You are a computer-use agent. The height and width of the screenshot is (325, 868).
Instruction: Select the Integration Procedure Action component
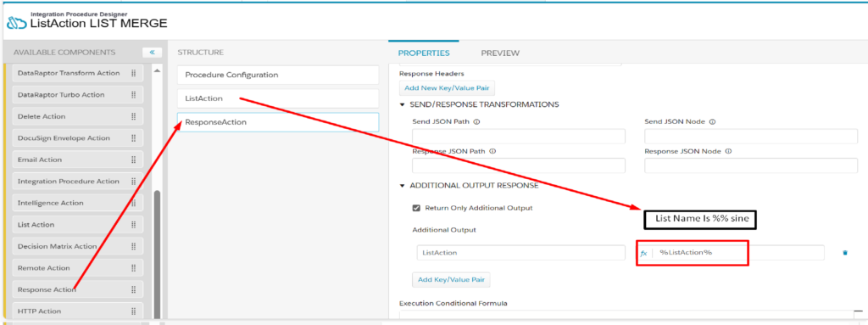pyautogui.click(x=77, y=182)
